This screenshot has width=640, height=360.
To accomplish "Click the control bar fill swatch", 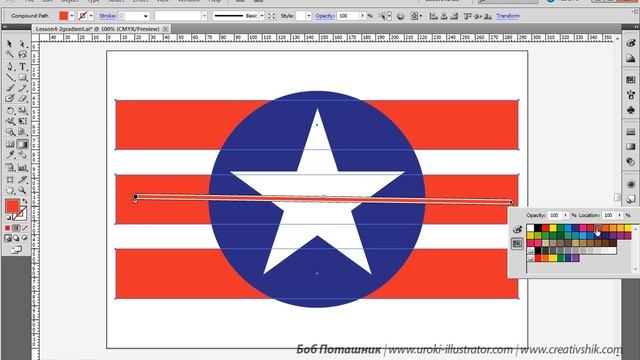I will click(64, 16).
